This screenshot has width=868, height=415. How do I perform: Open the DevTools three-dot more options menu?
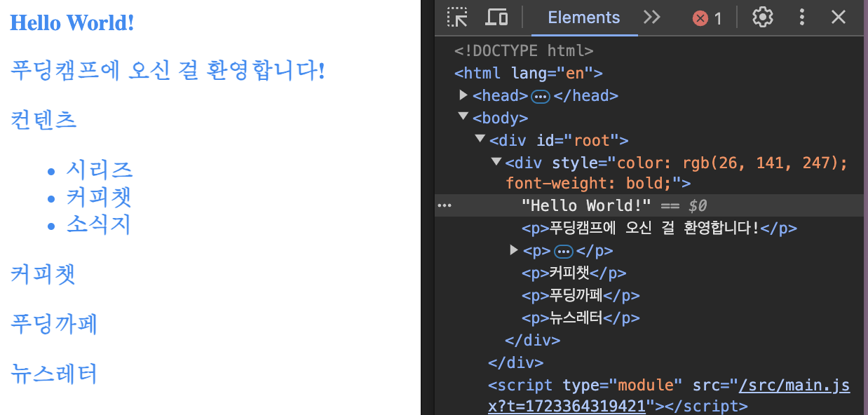(x=802, y=18)
